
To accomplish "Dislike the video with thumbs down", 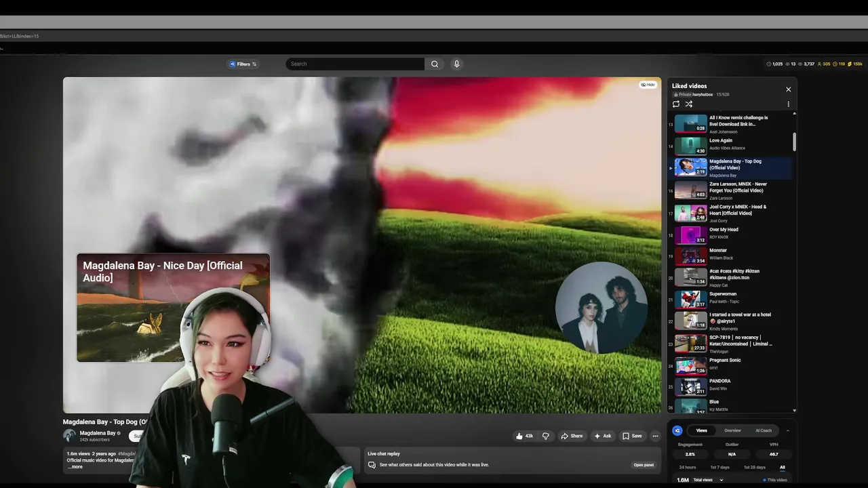I will coord(545,436).
